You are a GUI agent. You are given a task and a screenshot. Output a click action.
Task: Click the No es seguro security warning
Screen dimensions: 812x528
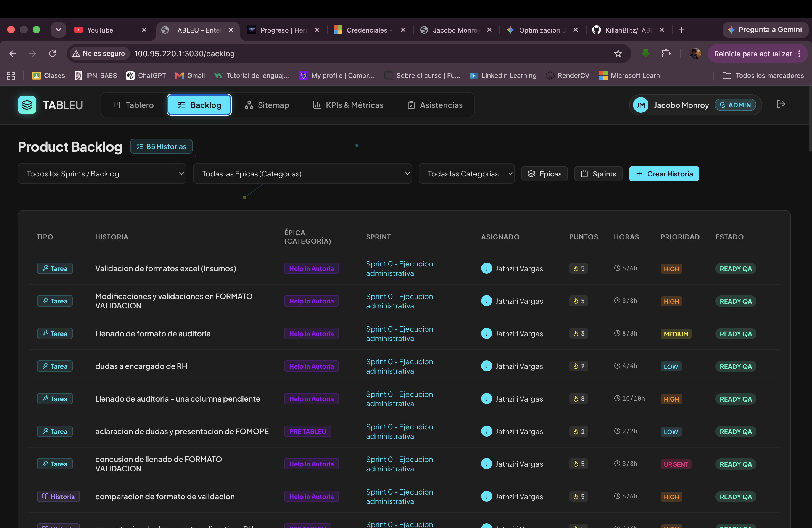[x=99, y=54]
